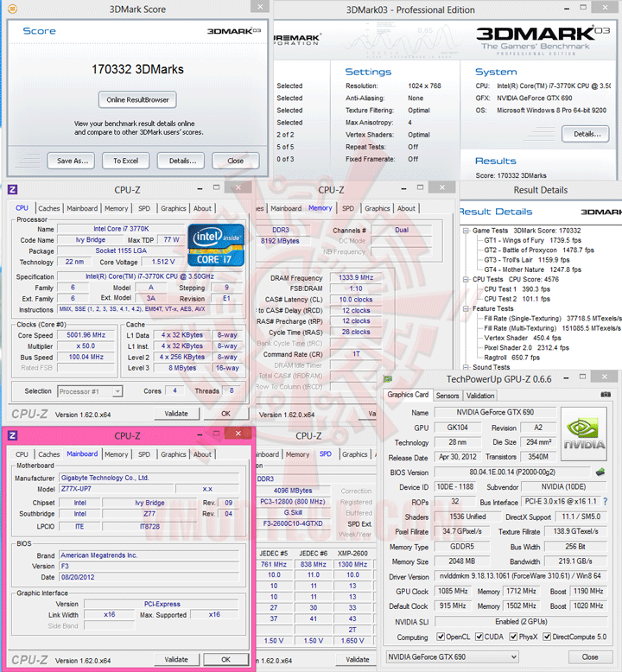Toggle the OpenCL checkbox in GPU-Z

pos(441,637)
